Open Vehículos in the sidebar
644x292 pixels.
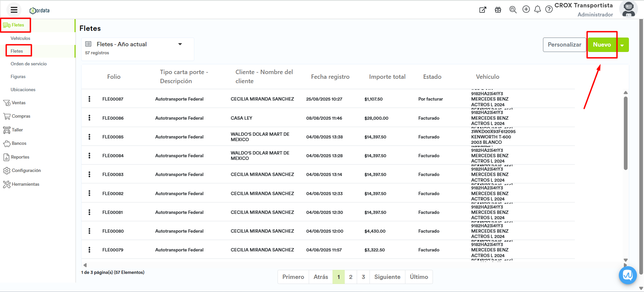[x=20, y=38]
